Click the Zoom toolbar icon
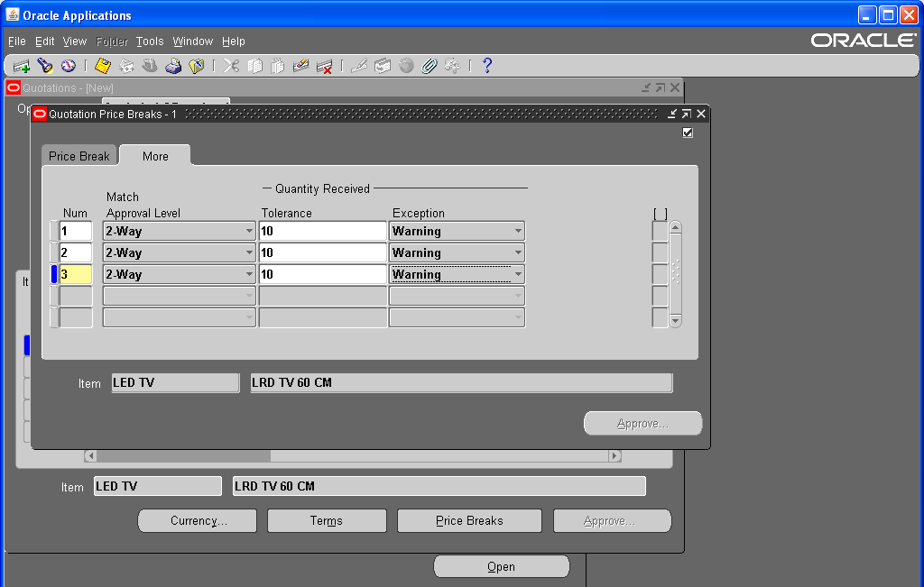This screenshot has width=924, height=587. tap(383, 66)
